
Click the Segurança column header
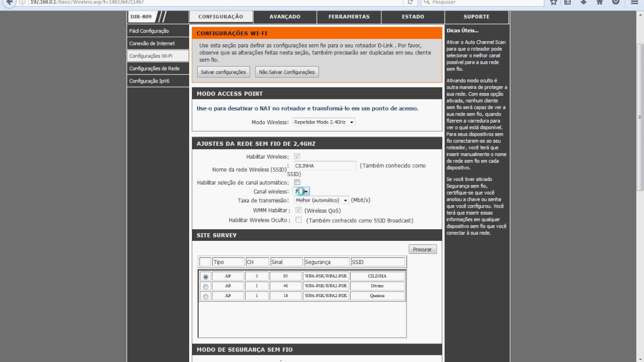click(x=327, y=262)
